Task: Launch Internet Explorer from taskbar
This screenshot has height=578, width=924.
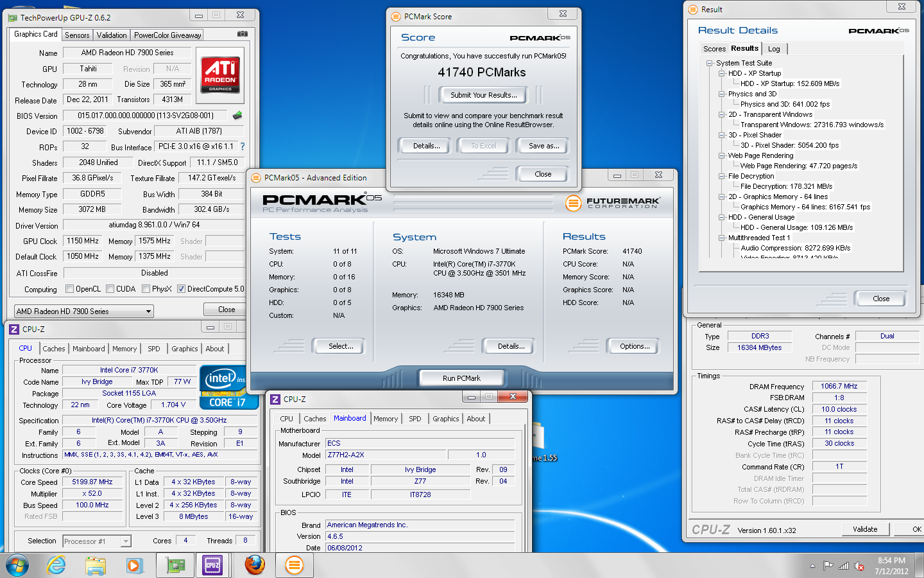Action: [x=56, y=565]
